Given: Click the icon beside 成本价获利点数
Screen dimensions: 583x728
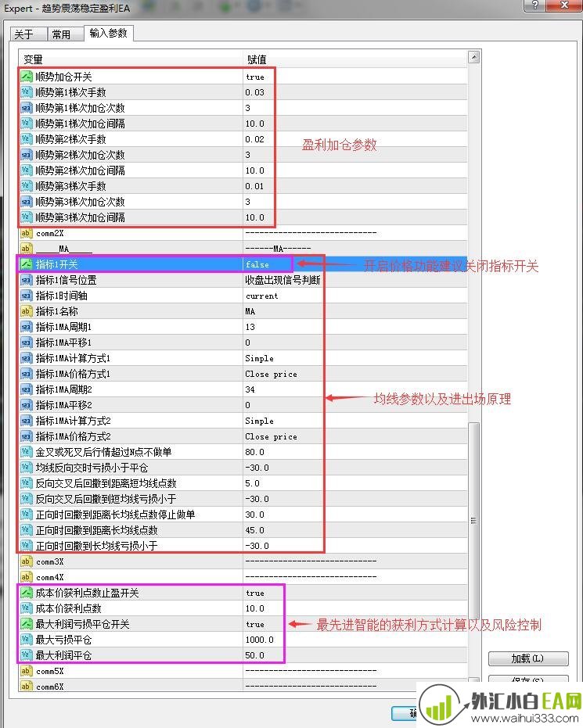Looking at the screenshot, I should (27, 608).
